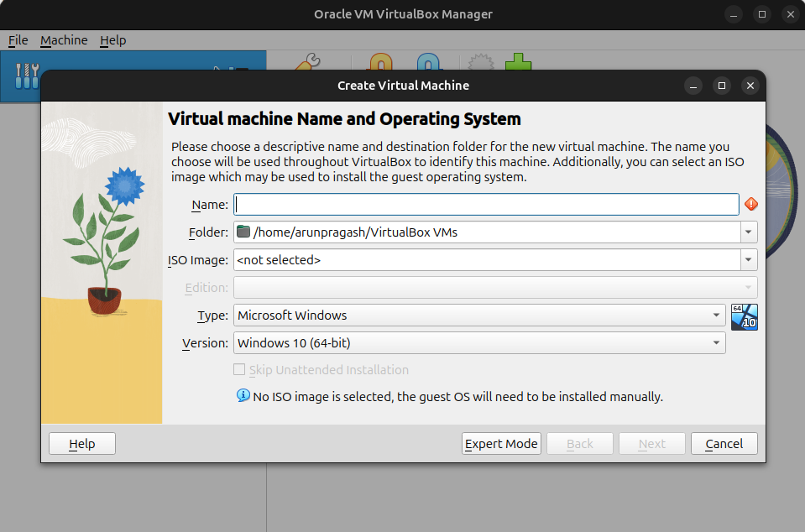Toggle the Skip Unattended Installation checkbox
Viewport: 805px width, 532px height.
(x=239, y=369)
